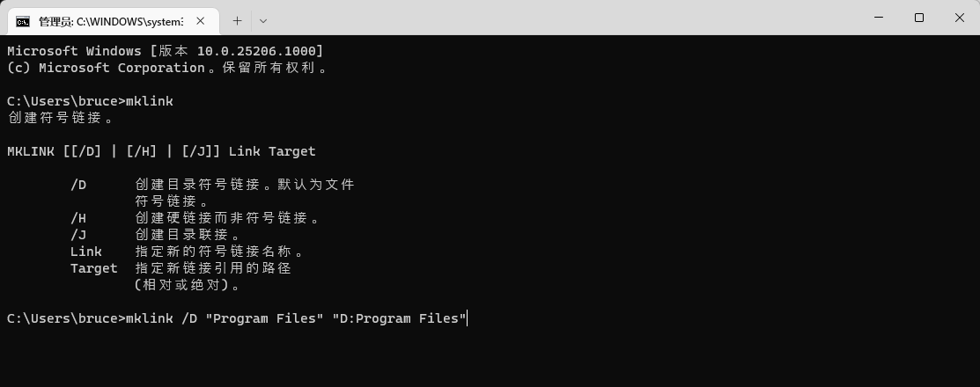Minimize the terminal window

[x=879, y=18]
